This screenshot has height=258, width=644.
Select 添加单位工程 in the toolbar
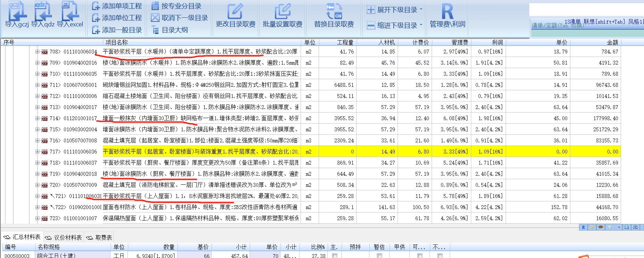point(117,18)
